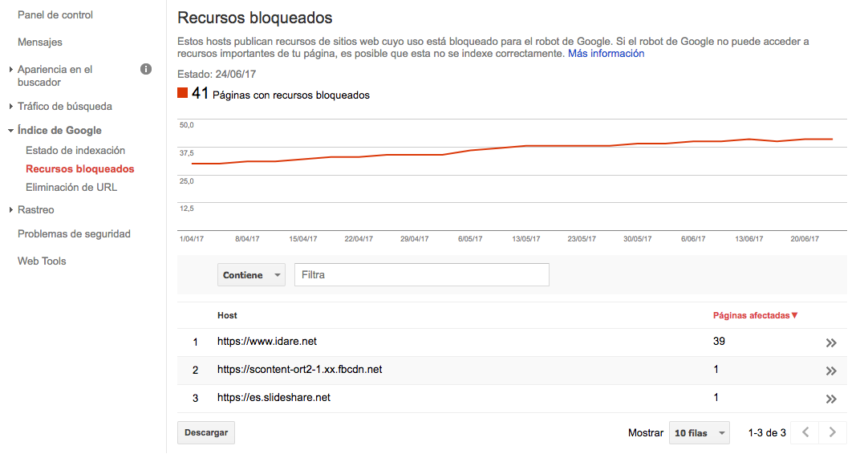Click the info icon beside Apariencia en el buscador
The image size is (868, 462).
[146, 69]
